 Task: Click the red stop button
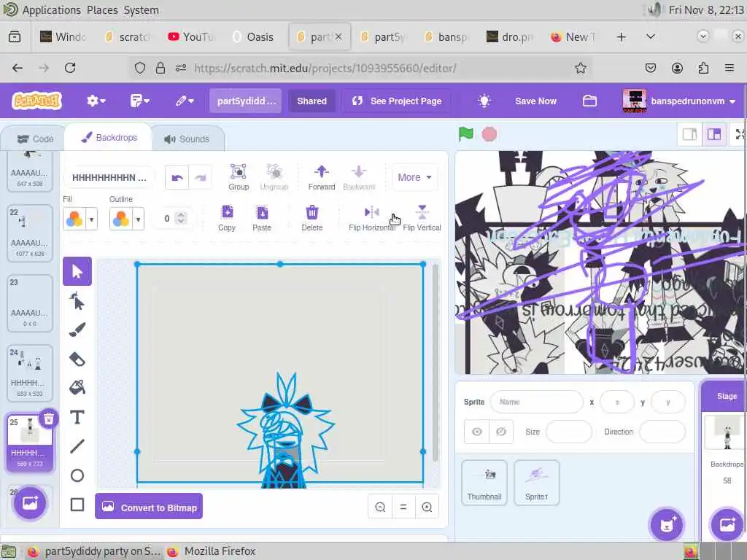click(489, 134)
